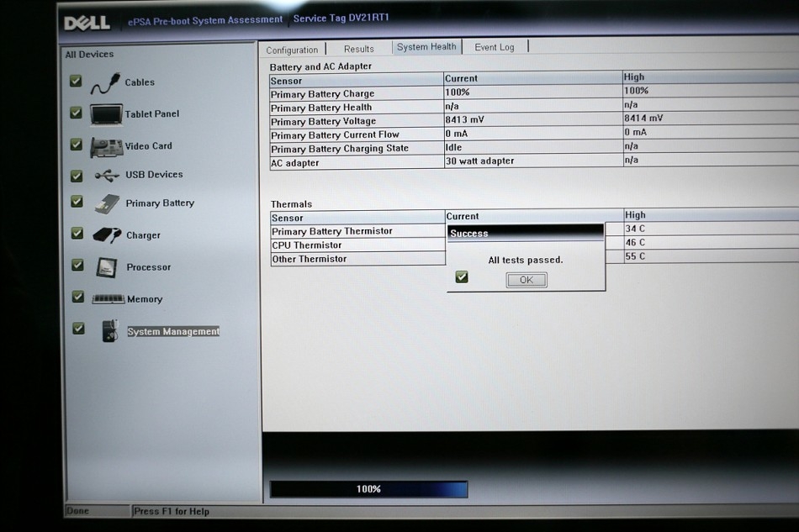Select the Video Card label
This screenshot has width=799, height=532.
point(148,146)
